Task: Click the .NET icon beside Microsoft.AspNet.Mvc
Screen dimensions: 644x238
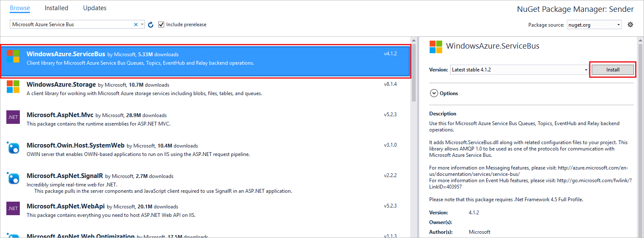Action: click(13, 117)
